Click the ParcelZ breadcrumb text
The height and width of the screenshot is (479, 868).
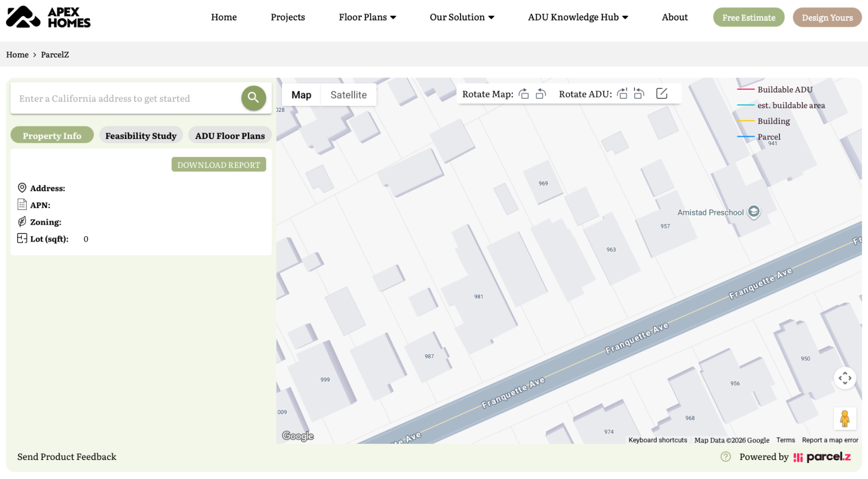pos(55,54)
